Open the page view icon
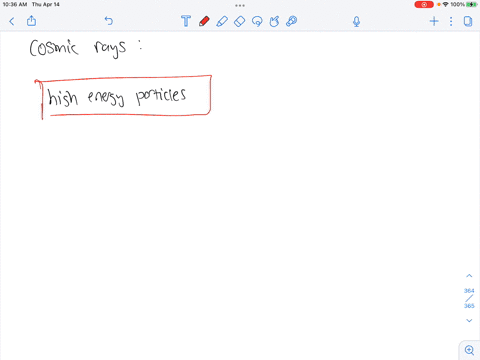Image resolution: width=480 pixels, height=360 pixels. point(468,21)
